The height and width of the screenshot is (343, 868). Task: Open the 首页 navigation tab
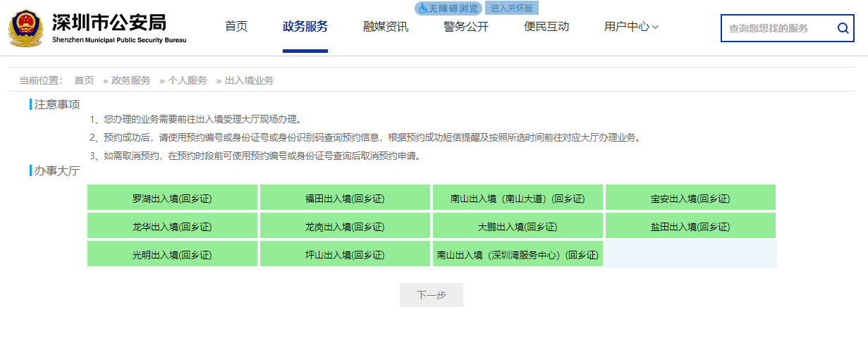[236, 27]
